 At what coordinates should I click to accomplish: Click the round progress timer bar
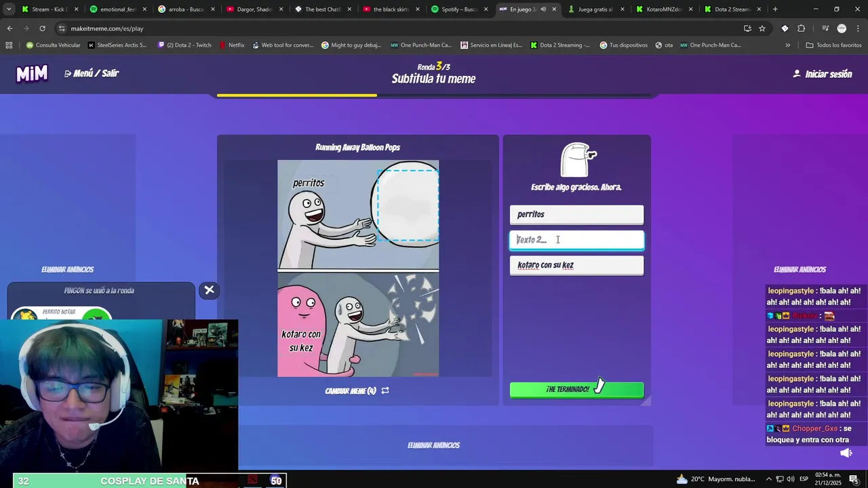click(x=434, y=96)
